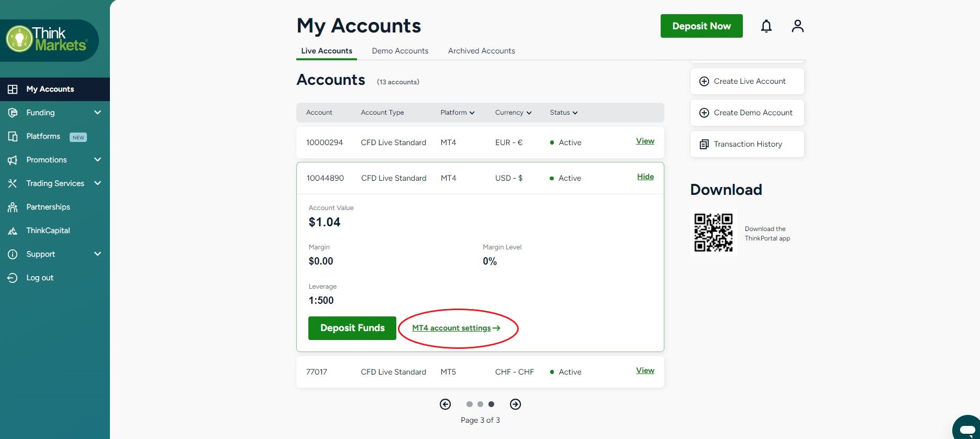Go to previous page arrow

pyautogui.click(x=445, y=404)
